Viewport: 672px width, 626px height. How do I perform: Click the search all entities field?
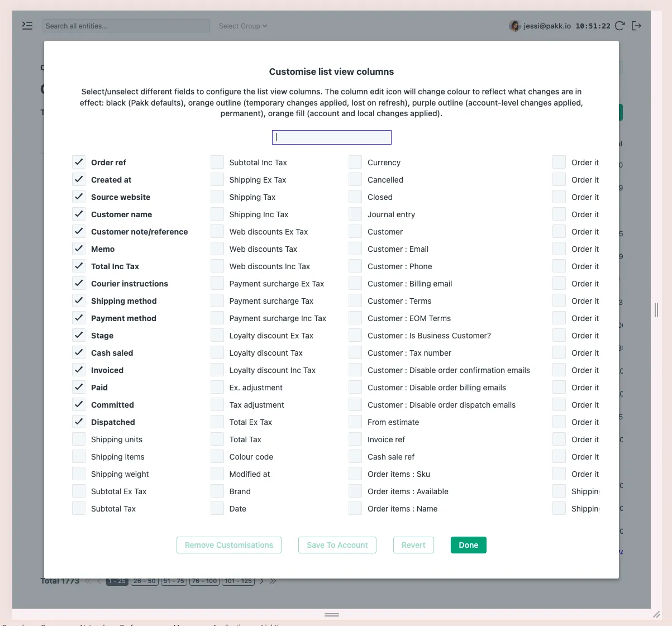[126, 26]
